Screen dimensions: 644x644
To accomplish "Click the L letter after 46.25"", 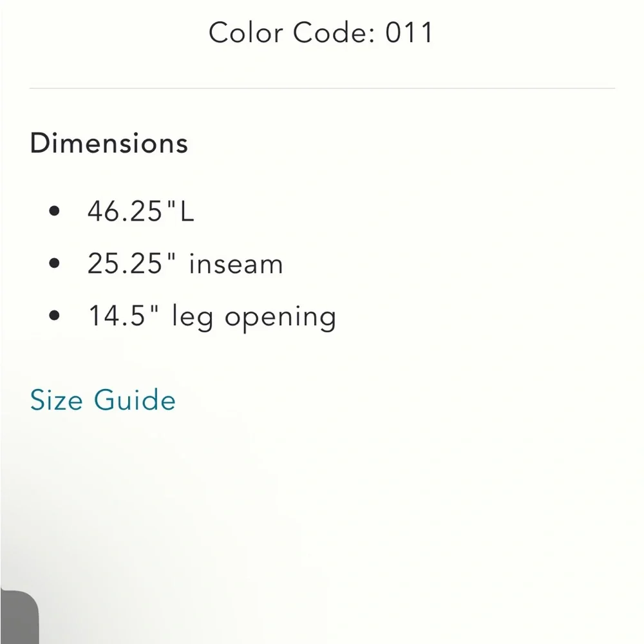I will pyautogui.click(x=186, y=211).
